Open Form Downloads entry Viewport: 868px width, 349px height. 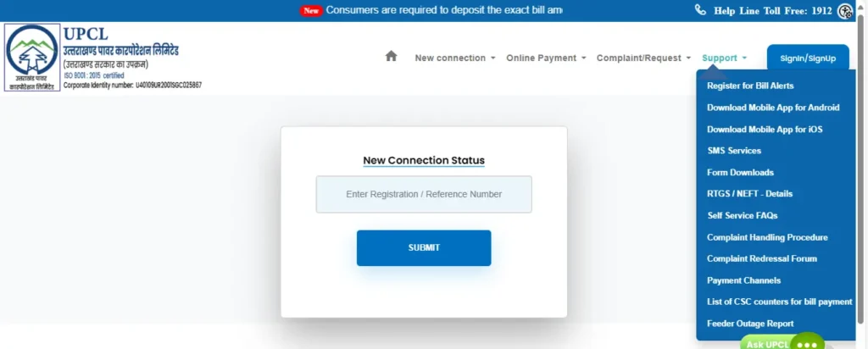coord(740,173)
